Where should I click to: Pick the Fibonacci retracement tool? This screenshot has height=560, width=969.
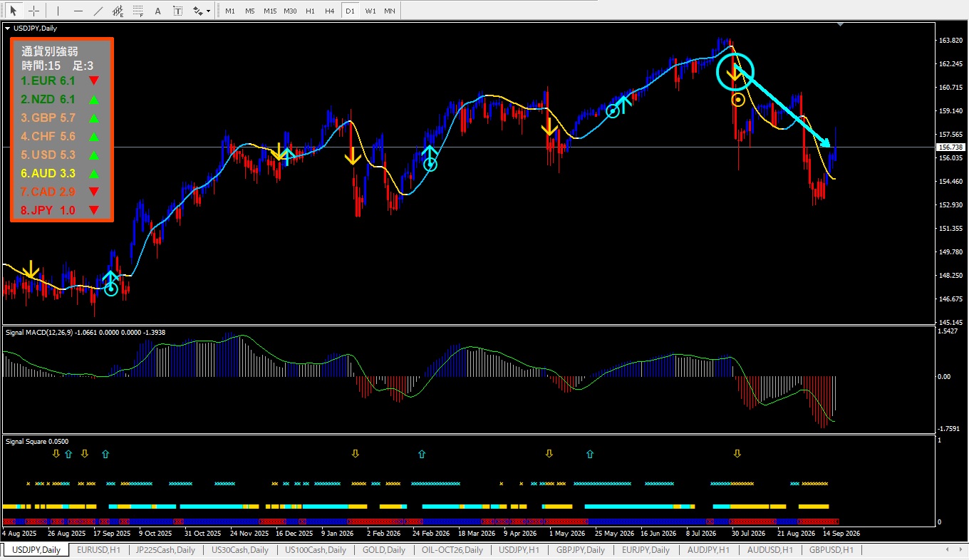click(138, 11)
